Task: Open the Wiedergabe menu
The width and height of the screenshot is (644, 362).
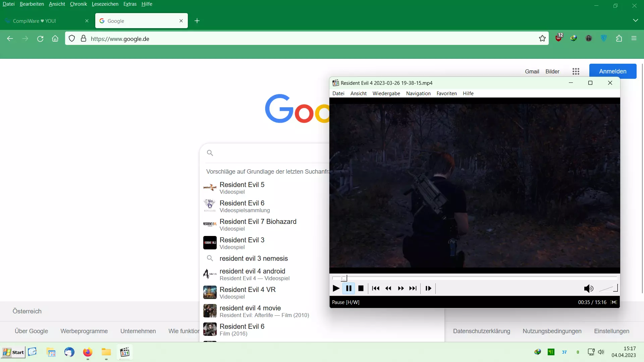Action: 386,94
